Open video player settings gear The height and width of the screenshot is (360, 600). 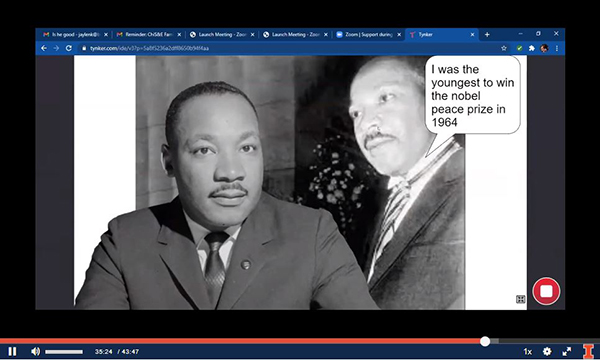click(547, 351)
